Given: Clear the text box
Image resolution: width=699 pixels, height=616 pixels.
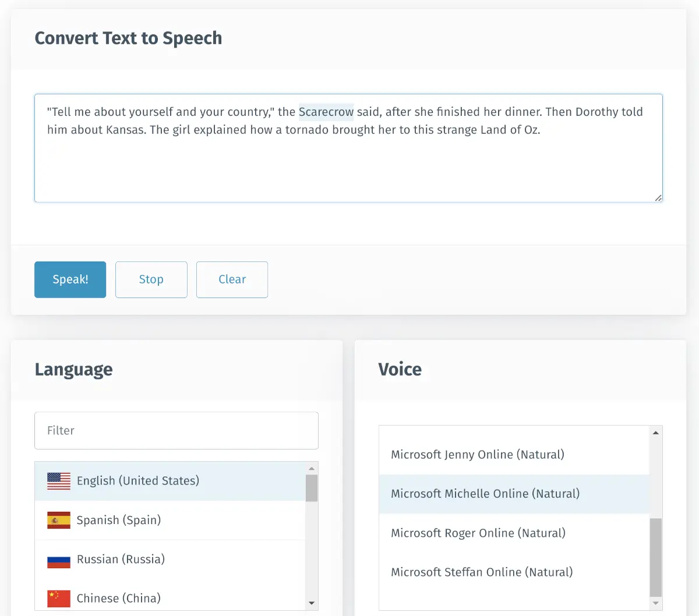Looking at the screenshot, I should [x=232, y=279].
